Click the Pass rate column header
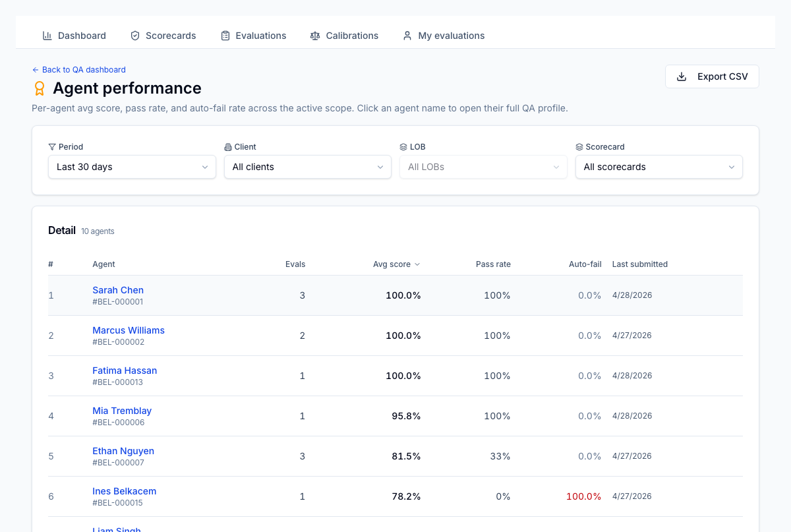This screenshot has width=791, height=532. pyautogui.click(x=493, y=264)
